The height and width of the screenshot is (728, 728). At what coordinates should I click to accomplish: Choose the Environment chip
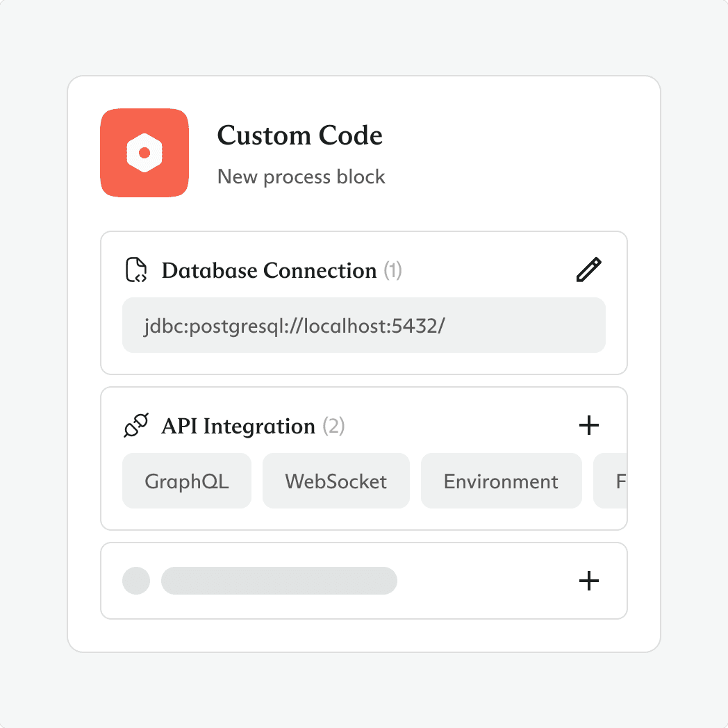[x=501, y=481]
